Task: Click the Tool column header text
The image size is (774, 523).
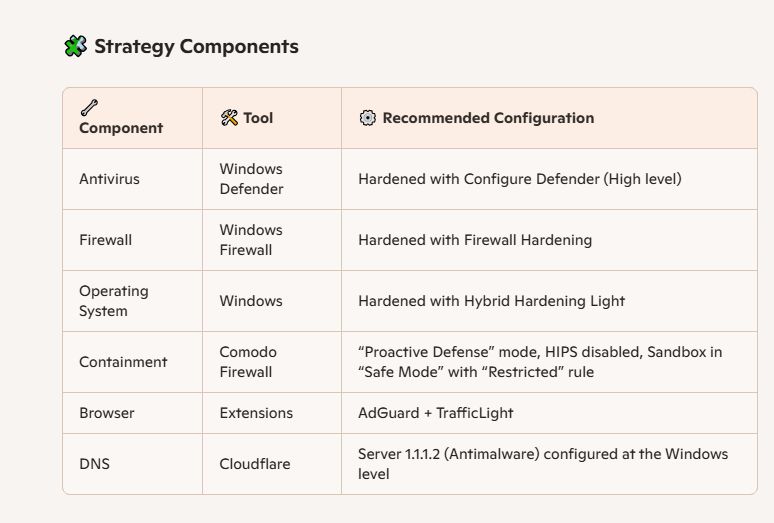Action: (x=258, y=118)
